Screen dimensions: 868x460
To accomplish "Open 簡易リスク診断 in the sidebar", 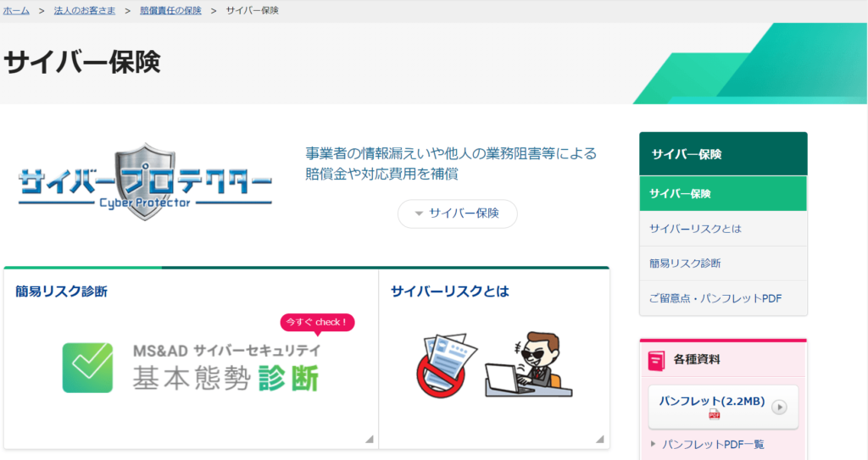I will pyautogui.click(x=723, y=263).
